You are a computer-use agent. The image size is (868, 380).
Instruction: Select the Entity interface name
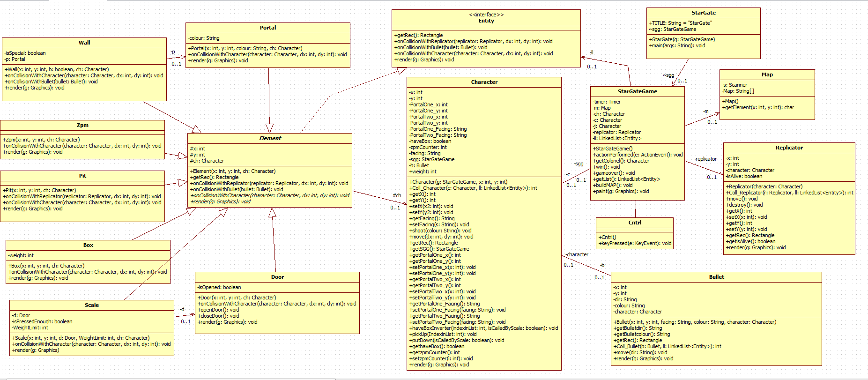click(486, 21)
